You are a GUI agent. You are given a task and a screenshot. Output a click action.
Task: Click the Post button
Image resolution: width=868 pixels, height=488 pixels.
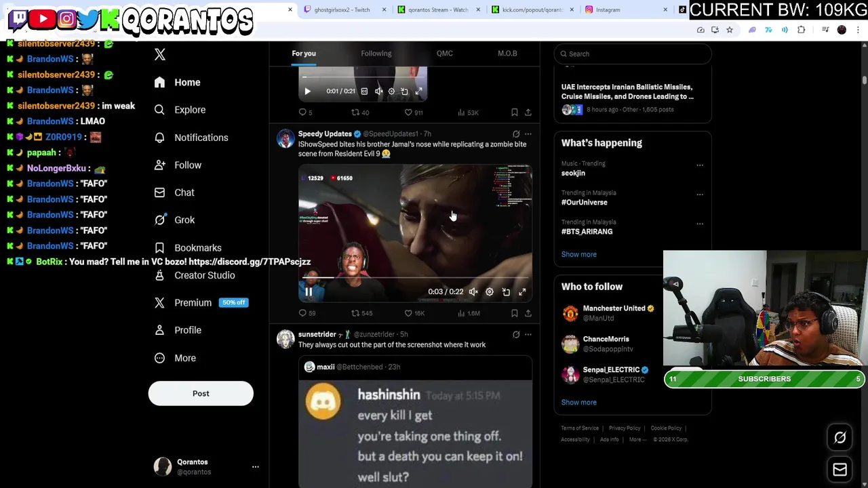click(x=201, y=394)
